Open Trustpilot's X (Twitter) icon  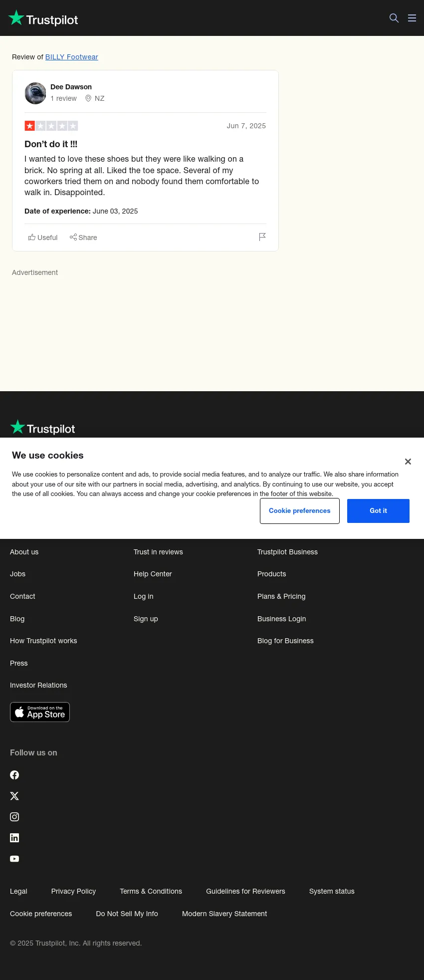(14, 796)
